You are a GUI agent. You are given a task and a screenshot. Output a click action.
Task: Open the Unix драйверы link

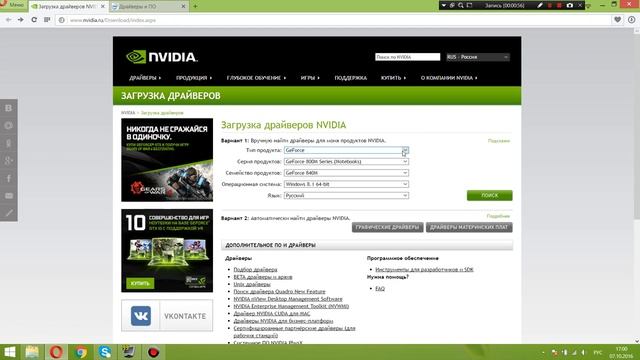point(252,284)
